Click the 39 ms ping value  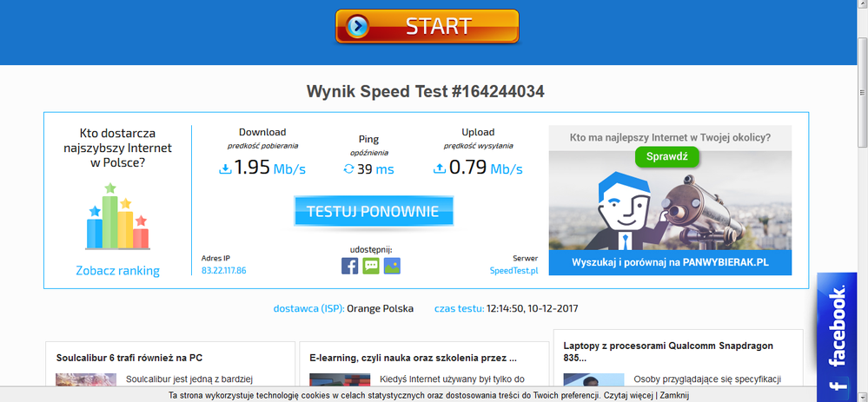pyautogui.click(x=375, y=169)
